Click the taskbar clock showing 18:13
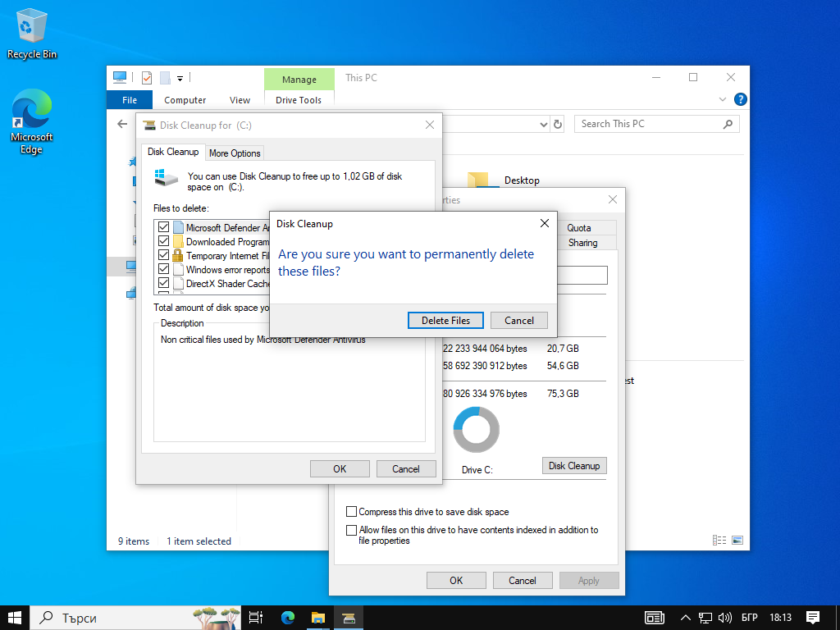840x630 pixels. [781, 618]
